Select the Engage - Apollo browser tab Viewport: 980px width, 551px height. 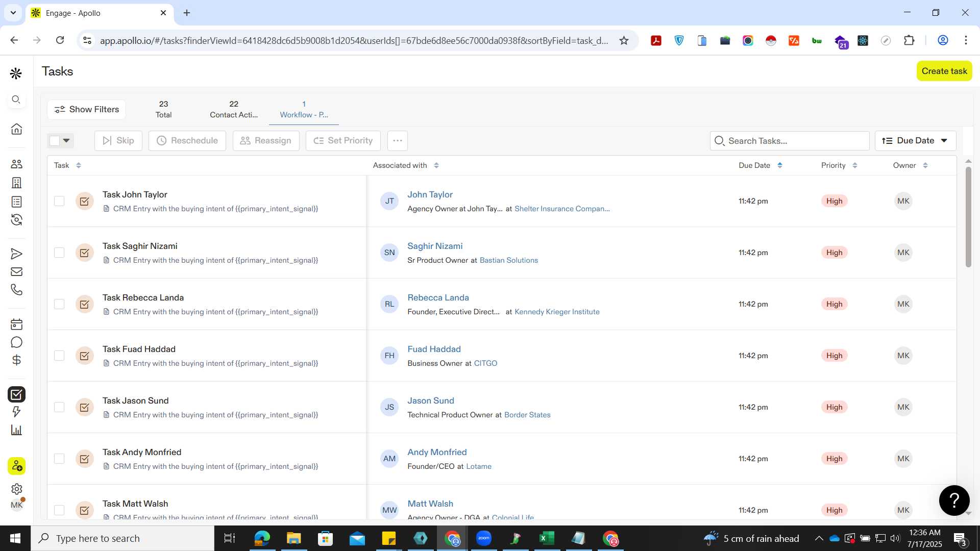(100, 13)
